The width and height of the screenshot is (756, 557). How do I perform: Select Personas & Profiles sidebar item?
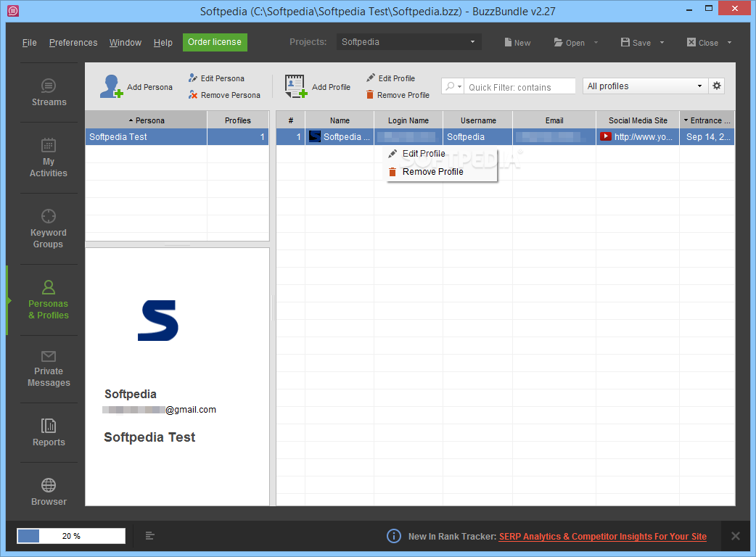49,300
